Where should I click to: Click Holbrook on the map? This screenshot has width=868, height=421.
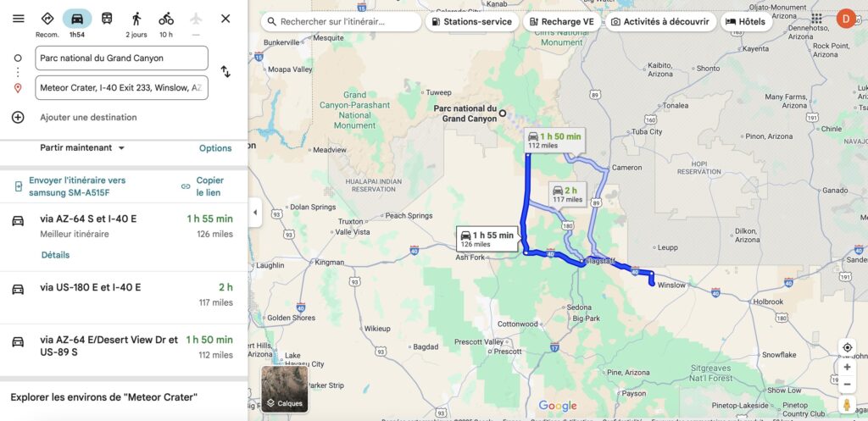(x=768, y=302)
